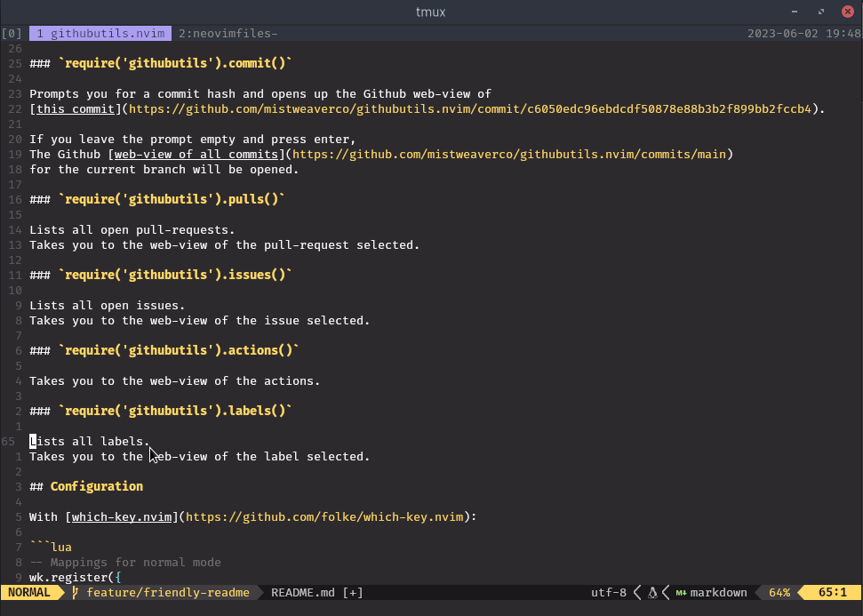This screenshot has width=863, height=616.
Task: Click line 'Takes you to the web-view of the label selected.'
Action: [200, 456]
